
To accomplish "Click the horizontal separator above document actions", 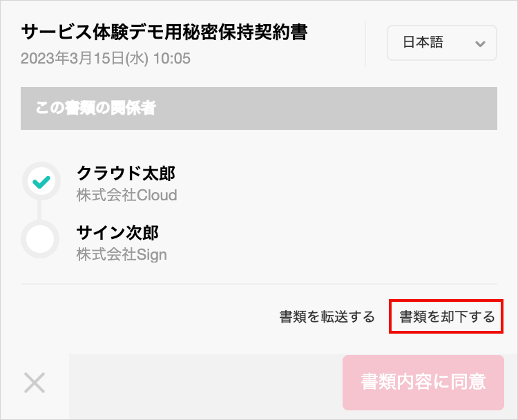I will click(259, 284).
